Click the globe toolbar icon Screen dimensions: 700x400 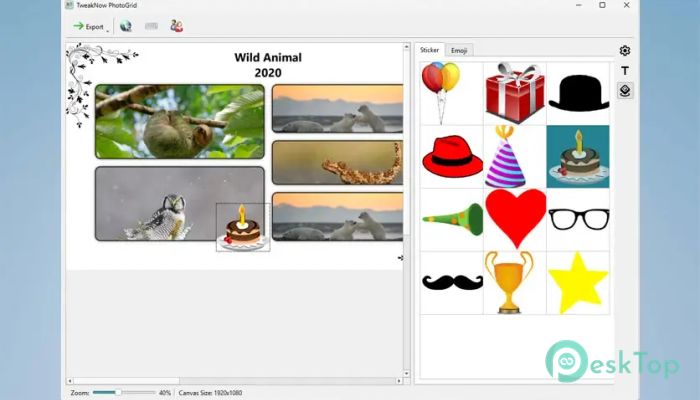pos(126,26)
